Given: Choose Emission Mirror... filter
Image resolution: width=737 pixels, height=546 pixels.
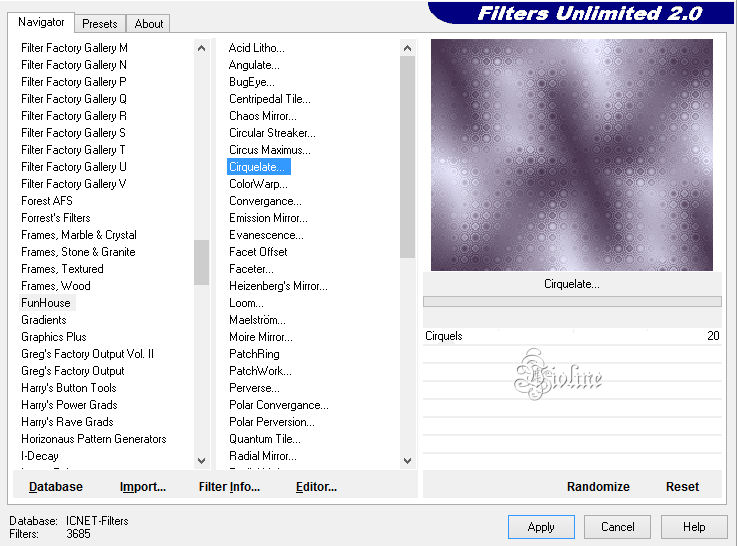Looking at the screenshot, I should [268, 218].
